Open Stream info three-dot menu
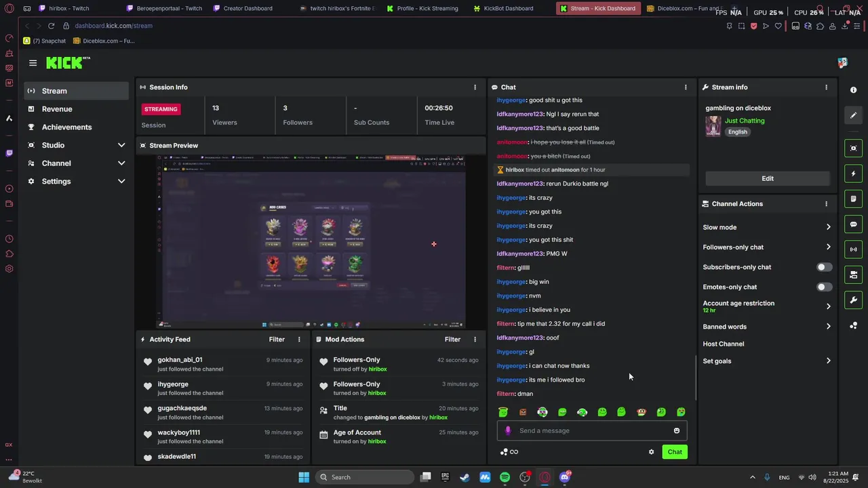 click(826, 87)
